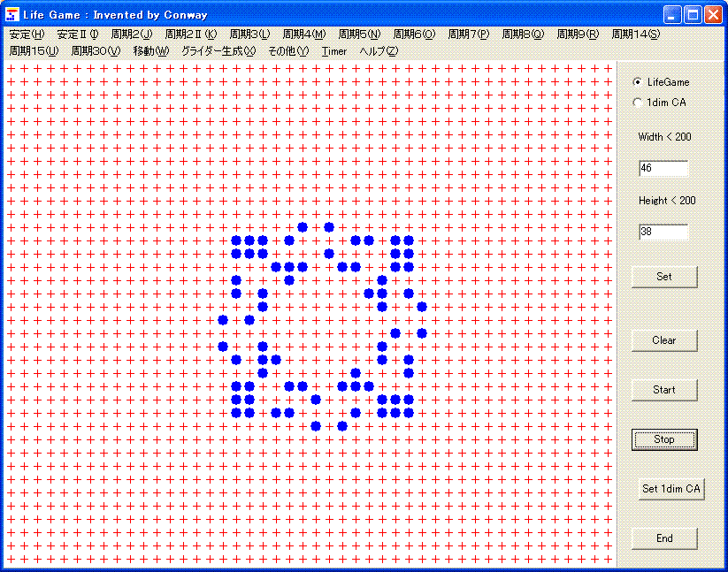Viewport: 728px width, 572px height.
Task: Open the グライダー生成(X) menu
Action: click(x=218, y=51)
